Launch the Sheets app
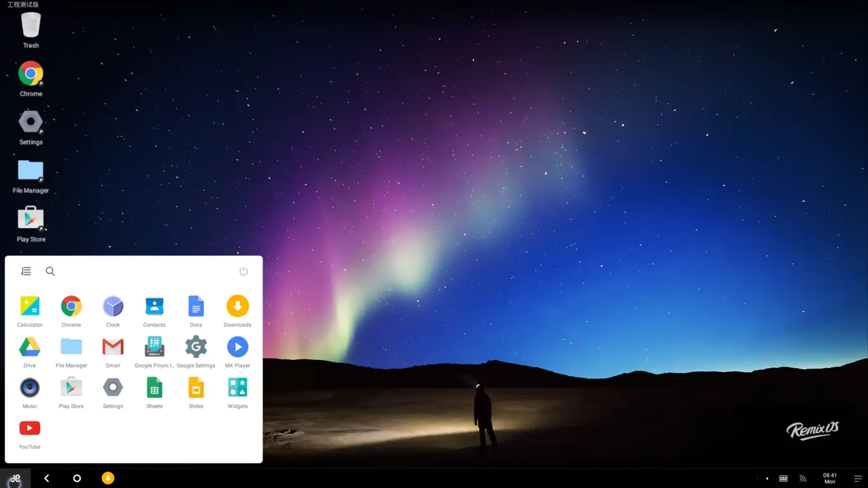Viewport: 868px width, 488px height. [154, 393]
